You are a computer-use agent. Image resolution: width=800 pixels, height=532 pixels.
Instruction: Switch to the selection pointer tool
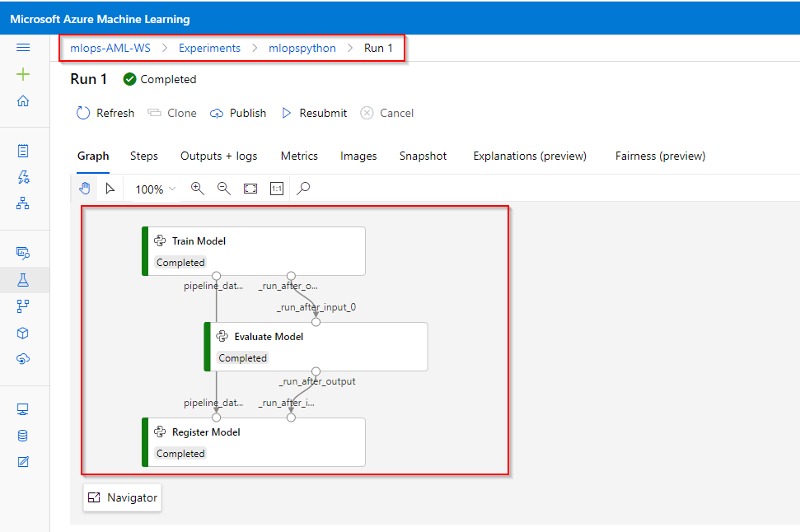110,189
